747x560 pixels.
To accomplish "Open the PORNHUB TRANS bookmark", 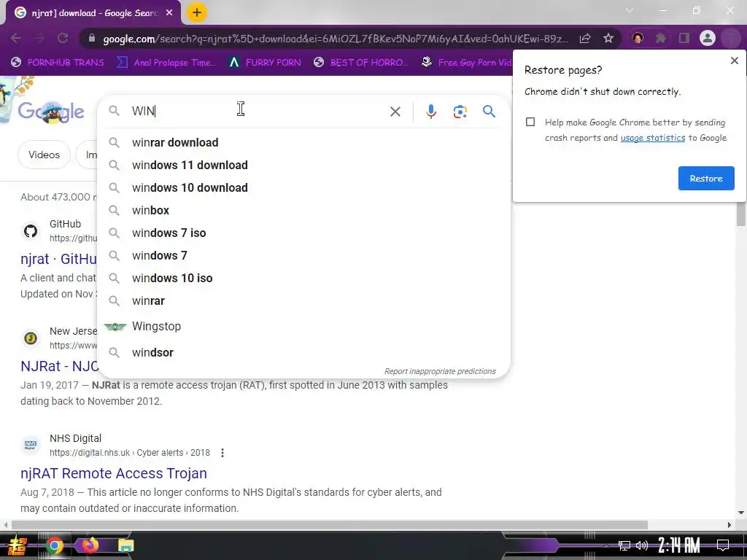I will (58, 63).
